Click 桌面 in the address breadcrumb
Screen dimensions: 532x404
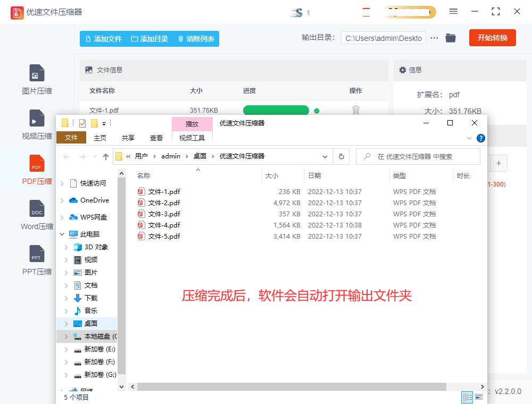tap(200, 156)
